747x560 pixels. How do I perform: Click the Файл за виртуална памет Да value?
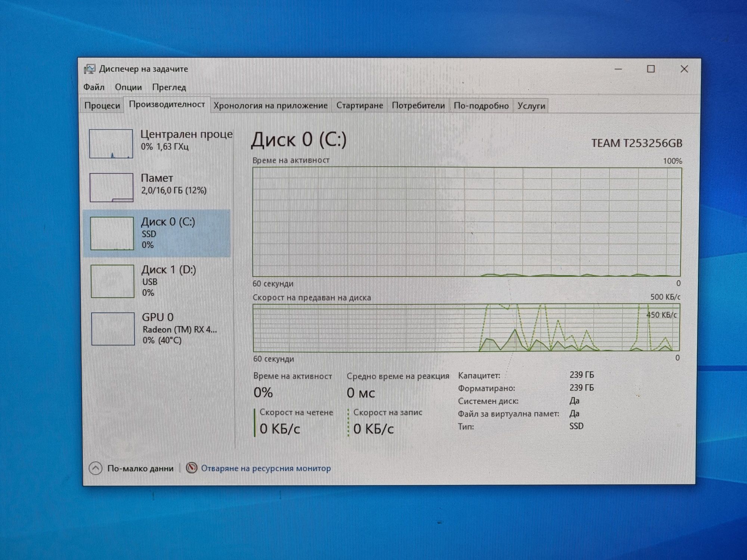click(574, 414)
